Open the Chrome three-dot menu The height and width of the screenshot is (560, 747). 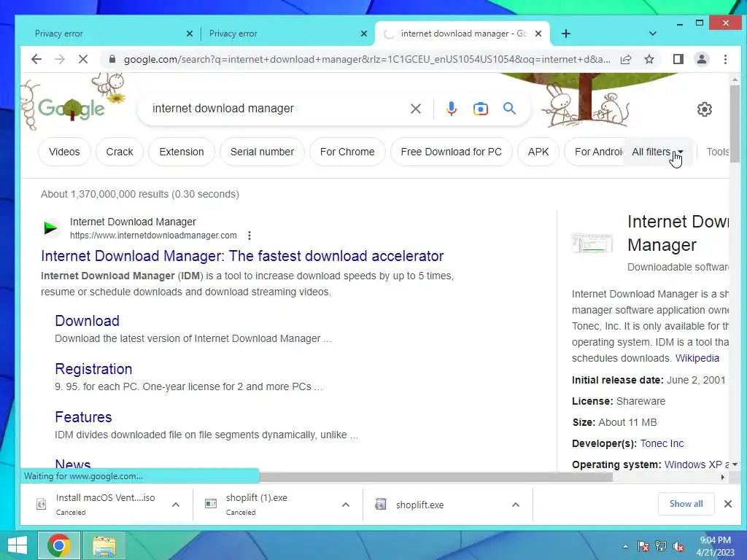point(725,59)
